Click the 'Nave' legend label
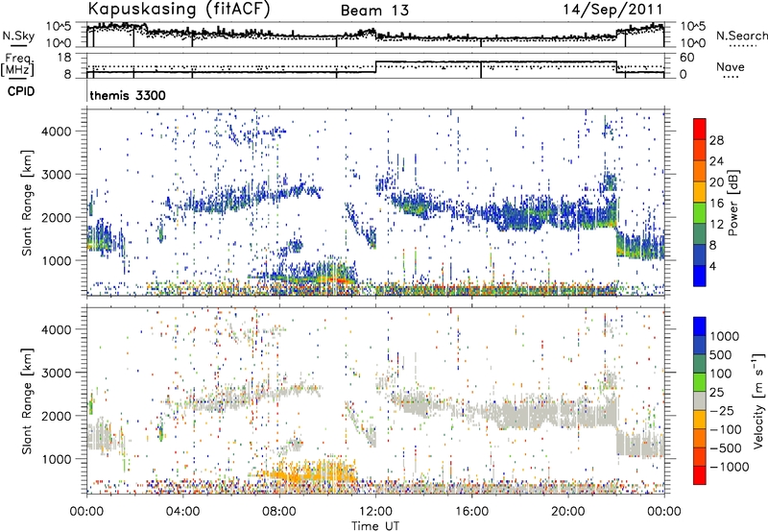 tap(731, 66)
